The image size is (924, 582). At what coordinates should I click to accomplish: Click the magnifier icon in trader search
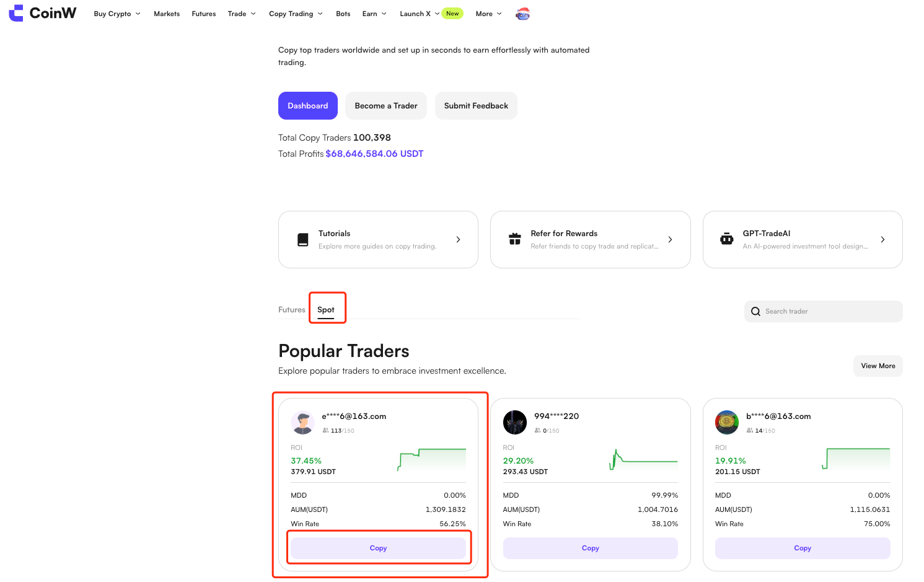[x=755, y=312]
